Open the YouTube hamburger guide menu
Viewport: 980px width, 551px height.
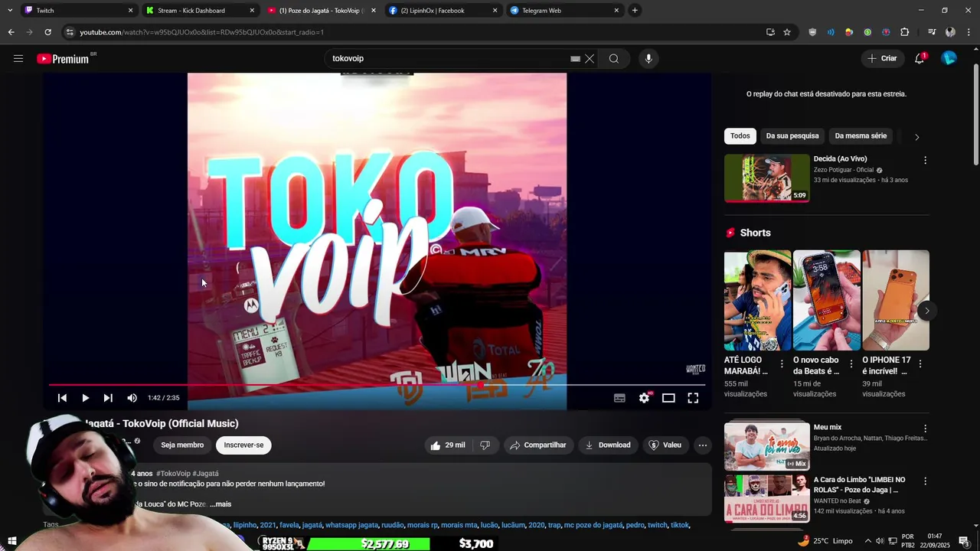(x=18, y=58)
